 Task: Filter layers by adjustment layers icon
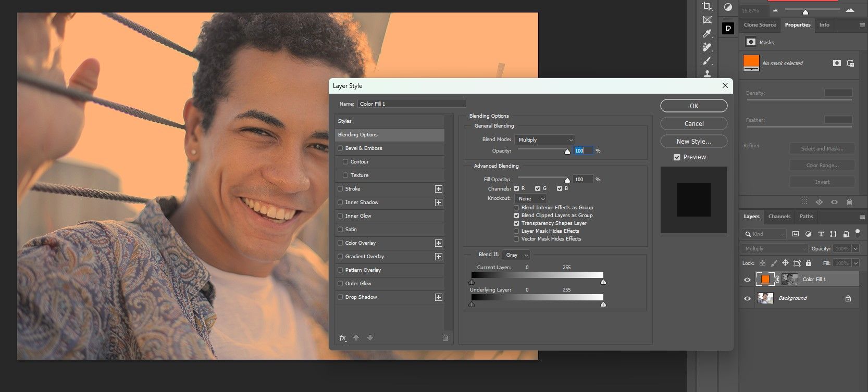808,234
